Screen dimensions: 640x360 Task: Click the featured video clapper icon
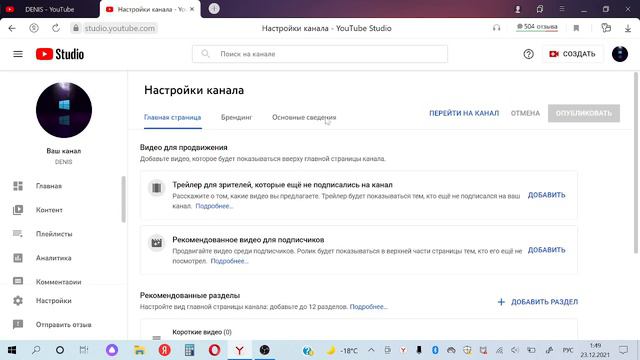(x=156, y=243)
